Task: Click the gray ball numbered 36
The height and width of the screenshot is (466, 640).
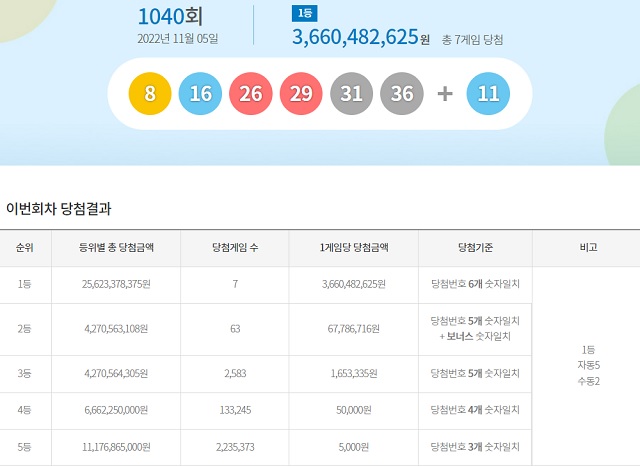Action: (x=402, y=93)
